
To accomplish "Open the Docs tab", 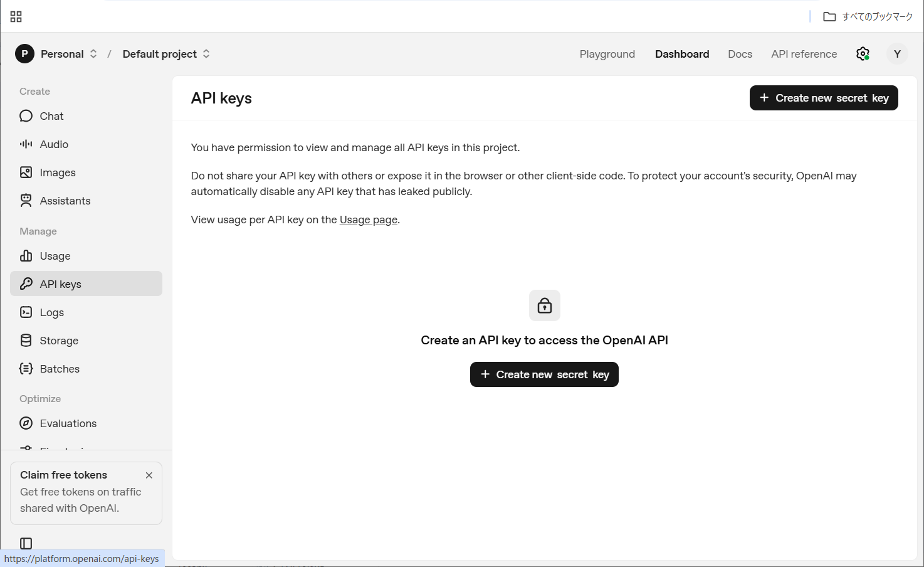I will click(x=740, y=54).
